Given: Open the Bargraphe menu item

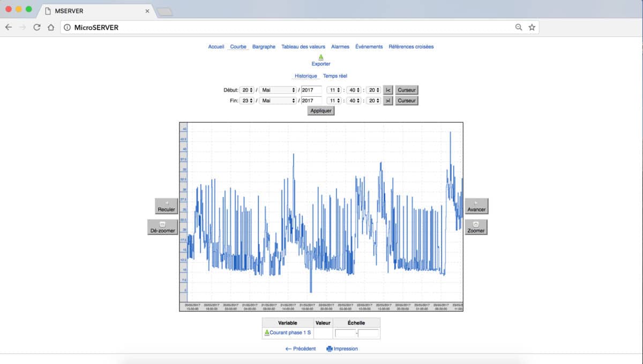Looking at the screenshot, I should pyautogui.click(x=264, y=47).
